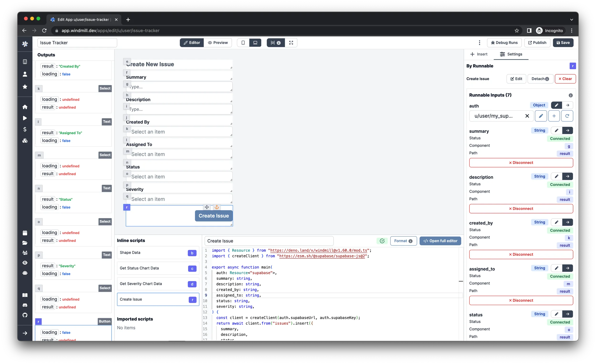
Task: Open the GitHub link in sidebar
Action: (25, 315)
